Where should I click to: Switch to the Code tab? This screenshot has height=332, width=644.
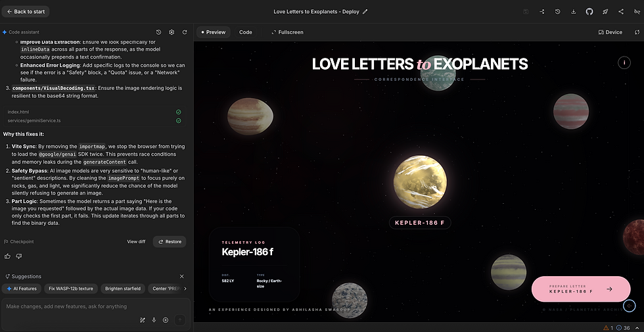click(246, 32)
